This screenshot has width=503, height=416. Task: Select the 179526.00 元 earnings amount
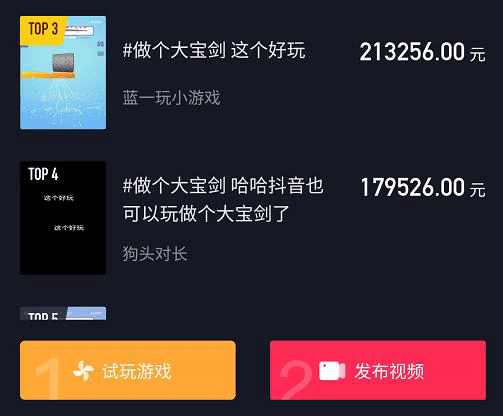[x=423, y=187]
